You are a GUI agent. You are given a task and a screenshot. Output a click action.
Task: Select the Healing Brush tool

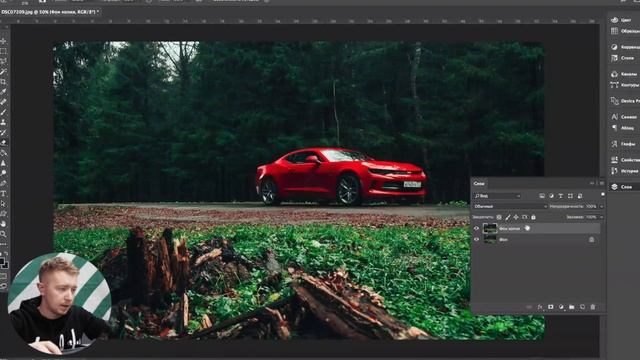point(3,102)
